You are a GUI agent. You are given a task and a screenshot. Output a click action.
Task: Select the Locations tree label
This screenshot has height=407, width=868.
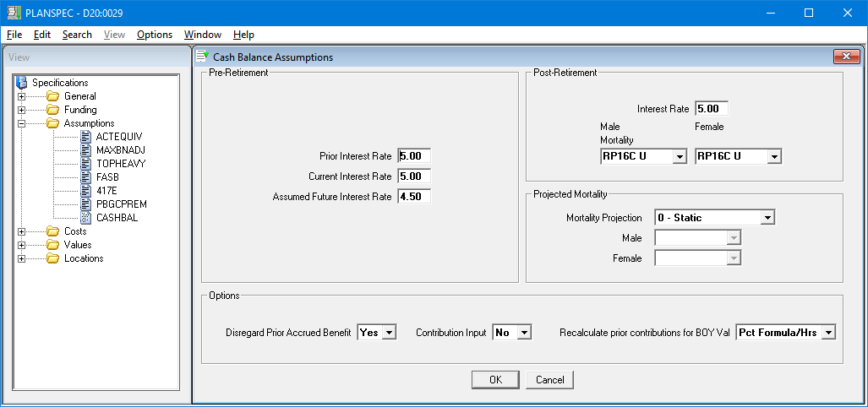(84, 258)
